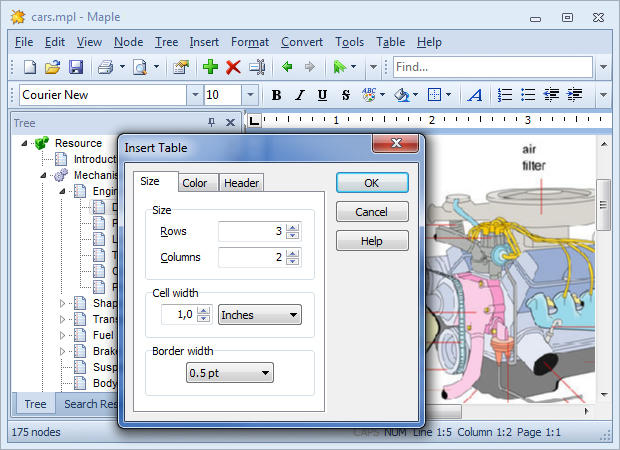
Task: Click the fill color bucket icon
Action: pyautogui.click(x=402, y=95)
